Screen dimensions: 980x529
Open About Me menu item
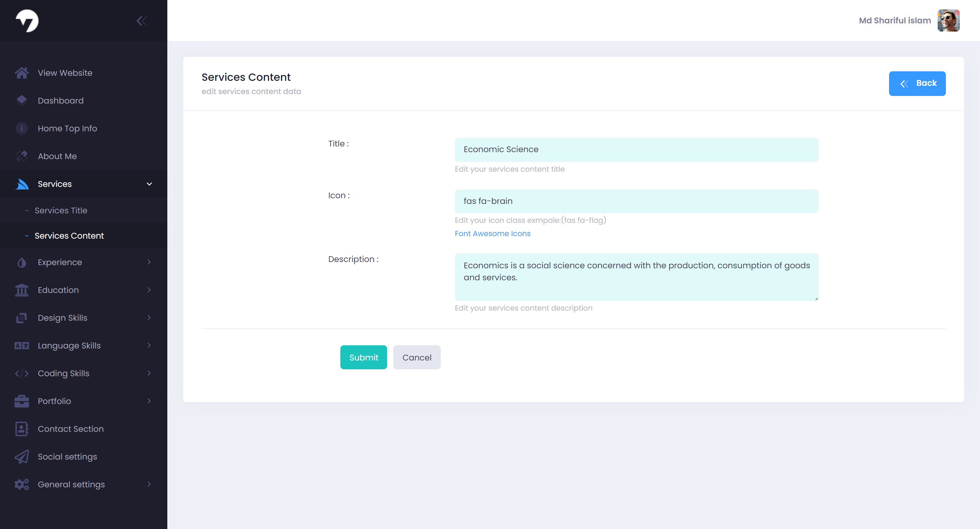pos(57,156)
